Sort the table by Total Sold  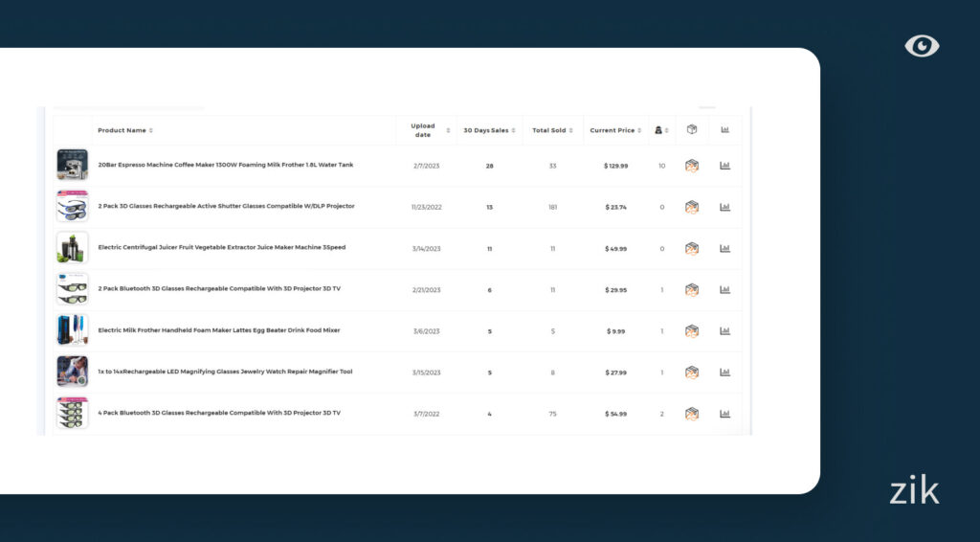(552, 130)
